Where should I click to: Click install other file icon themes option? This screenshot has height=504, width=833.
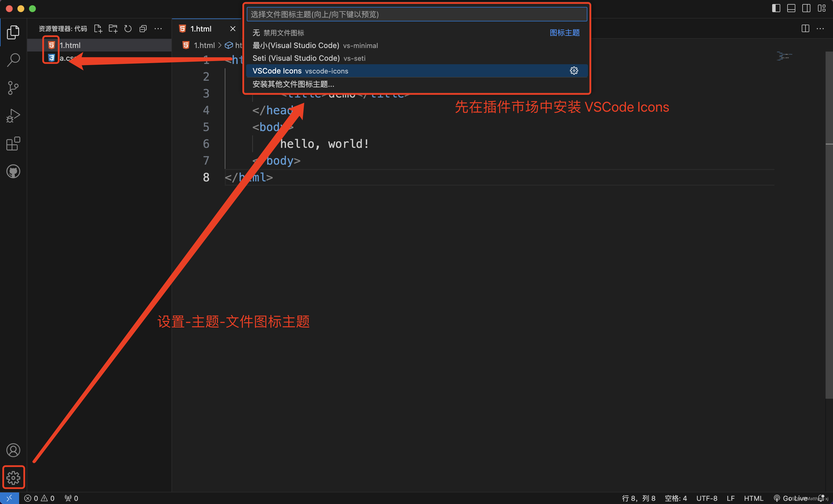point(293,84)
